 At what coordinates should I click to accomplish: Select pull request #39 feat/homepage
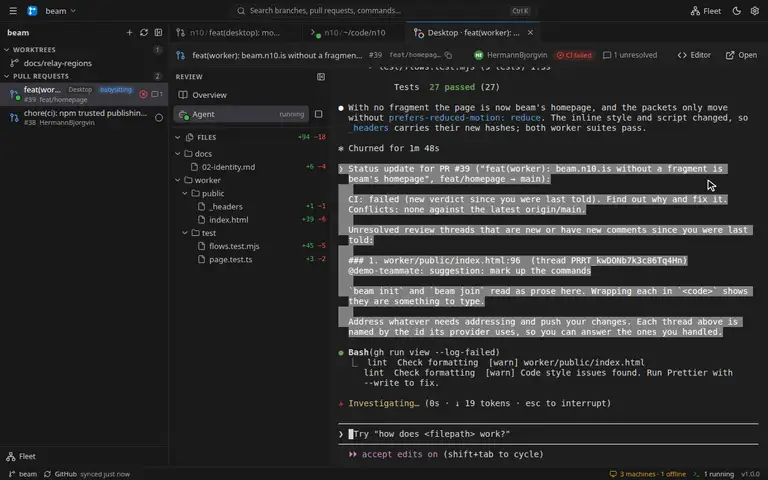point(84,94)
